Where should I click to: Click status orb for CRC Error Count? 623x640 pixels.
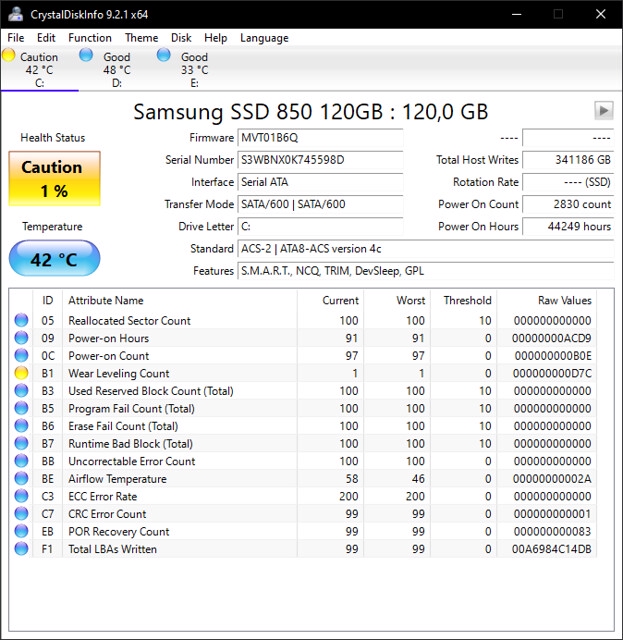(21, 513)
